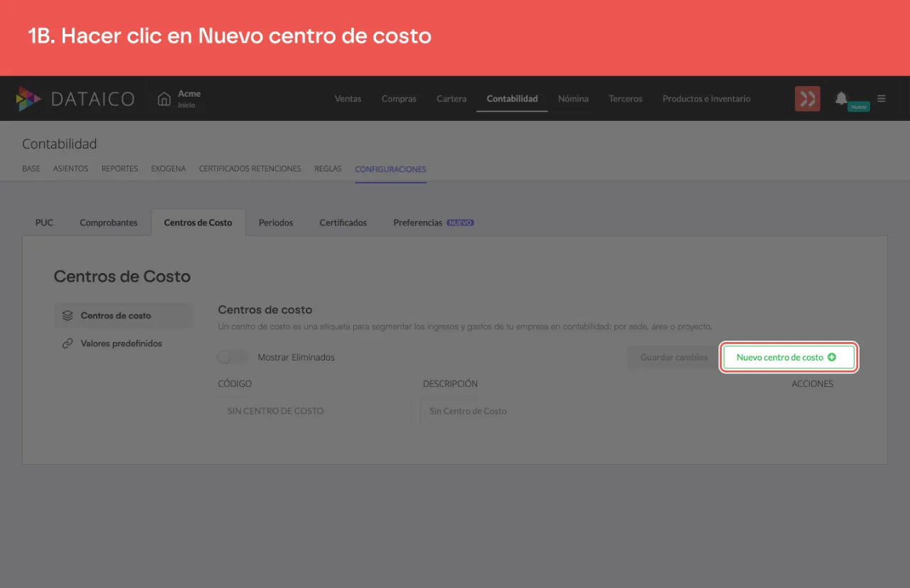This screenshot has width=910, height=588.
Task: Click the Nuevo badge under the bell
Action: (859, 107)
